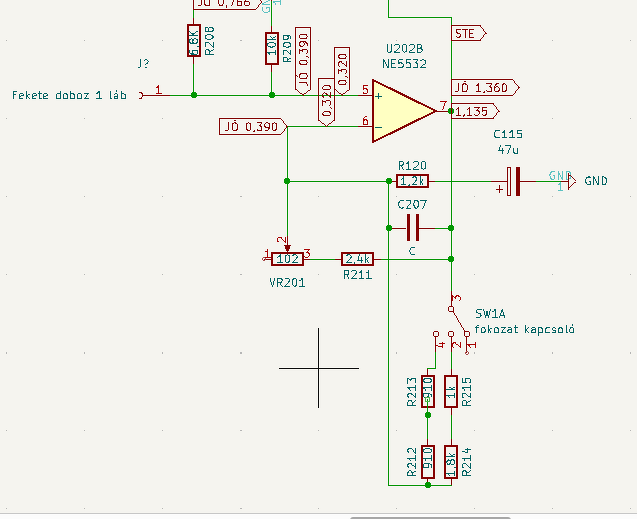Click the R120 1,2k resistor
The image size is (637, 519).
(412, 181)
